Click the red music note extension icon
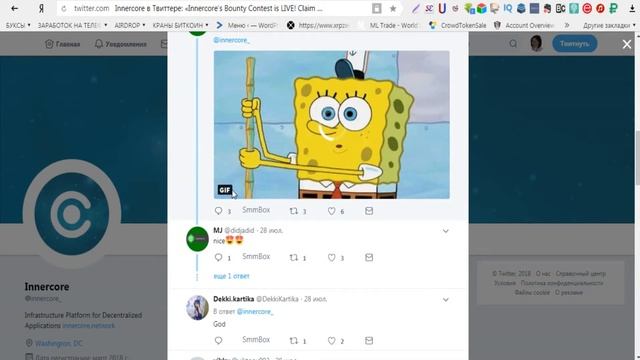 600,8
